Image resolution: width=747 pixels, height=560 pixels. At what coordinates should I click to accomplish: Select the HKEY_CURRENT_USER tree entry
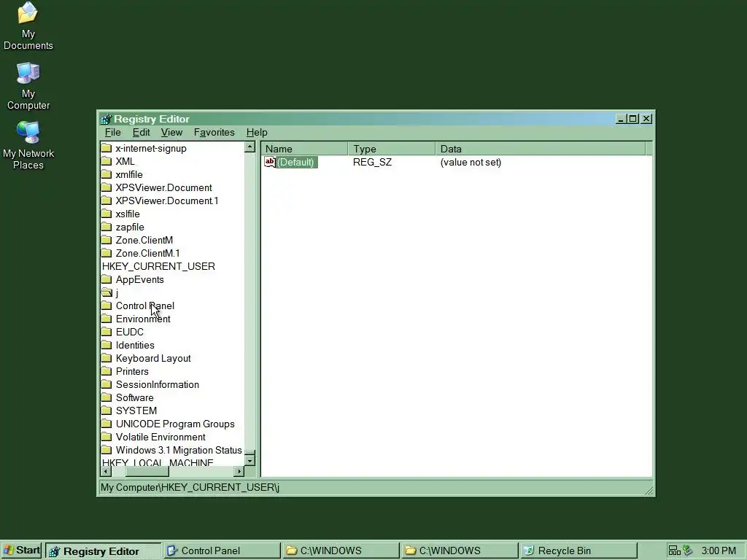(x=158, y=266)
